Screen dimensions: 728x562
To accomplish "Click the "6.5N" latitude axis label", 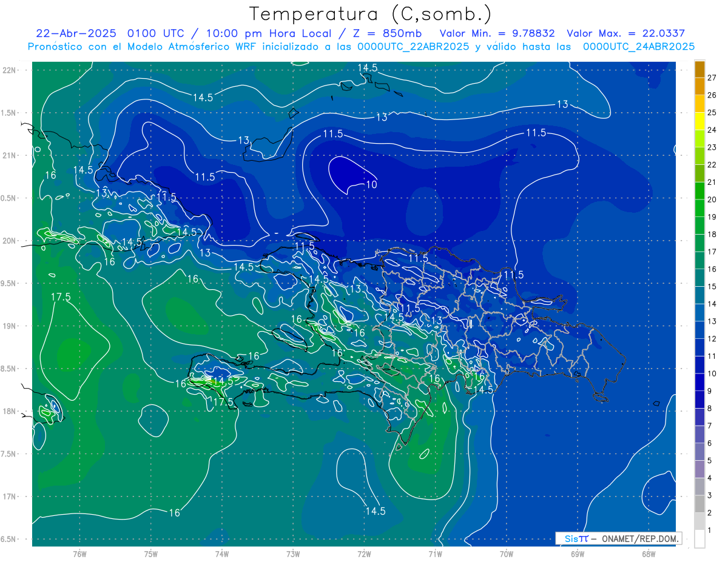I will point(9,539).
